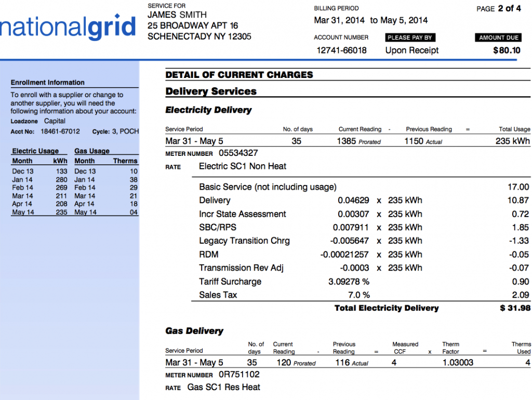Open the Enrollment Information panel
This screenshot has height=400, width=532.
point(47,83)
